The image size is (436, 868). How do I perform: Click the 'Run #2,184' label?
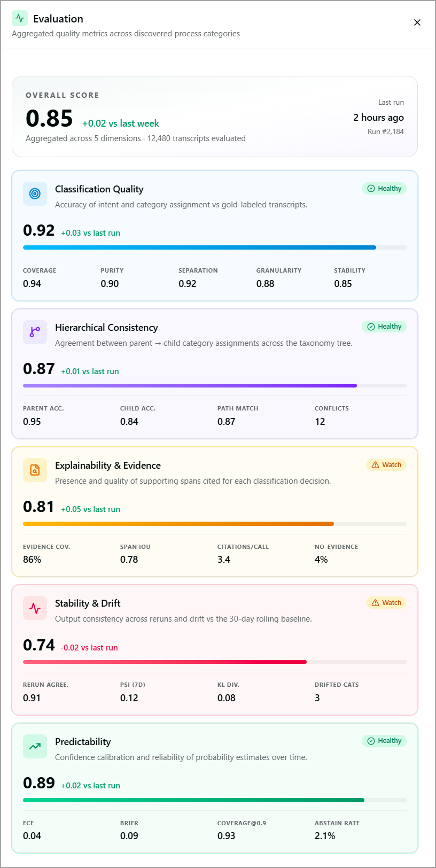click(386, 131)
